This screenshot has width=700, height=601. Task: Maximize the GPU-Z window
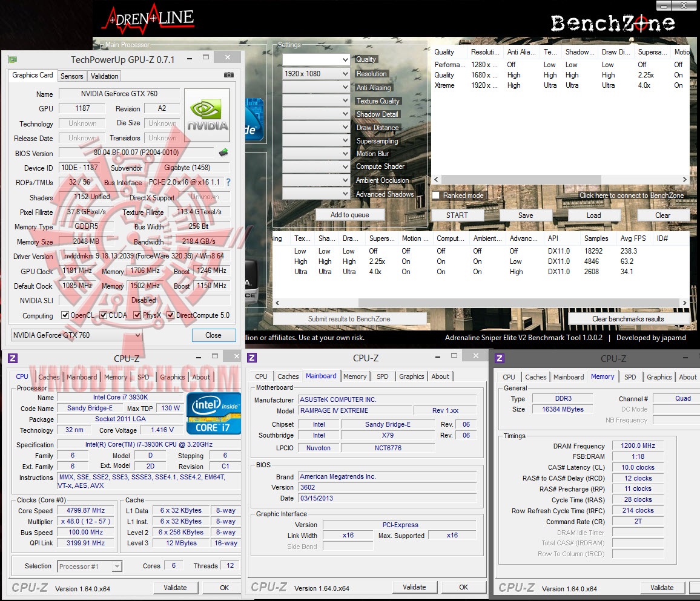[206, 57]
